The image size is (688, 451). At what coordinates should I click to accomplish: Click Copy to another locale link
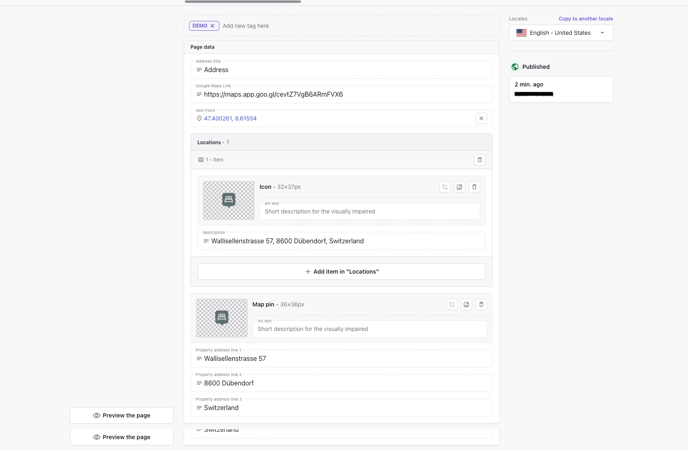click(x=585, y=19)
